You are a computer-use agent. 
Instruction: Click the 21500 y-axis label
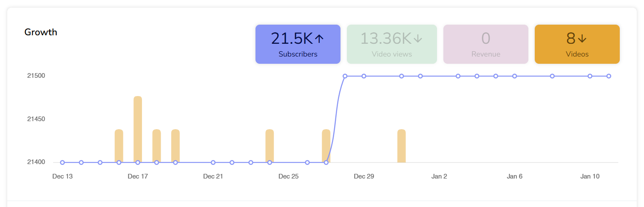pos(36,76)
